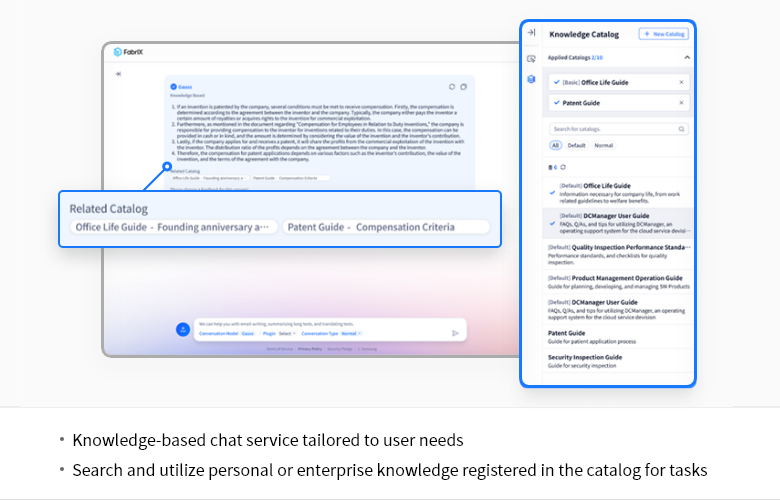The width and height of the screenshot is (780, 500).
Task: Click the magnifier icon in the catalog search
Action: click(x=682, y=129)
